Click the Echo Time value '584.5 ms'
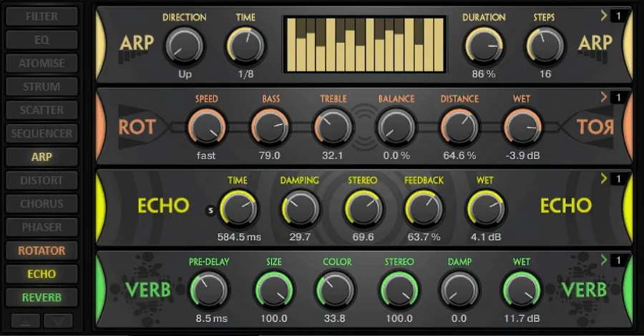This screenshot has height=336, width=644. (239, 237)
